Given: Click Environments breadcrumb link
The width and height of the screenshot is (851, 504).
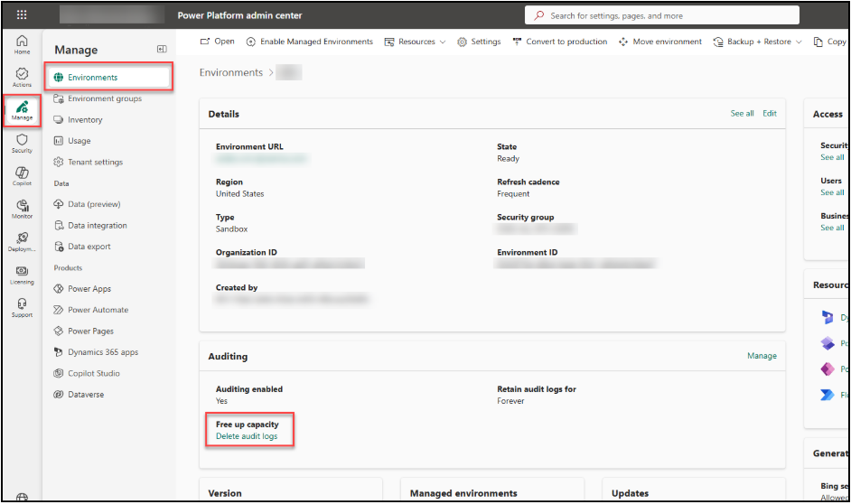Looking at the screenshot, I should [230, 72].
